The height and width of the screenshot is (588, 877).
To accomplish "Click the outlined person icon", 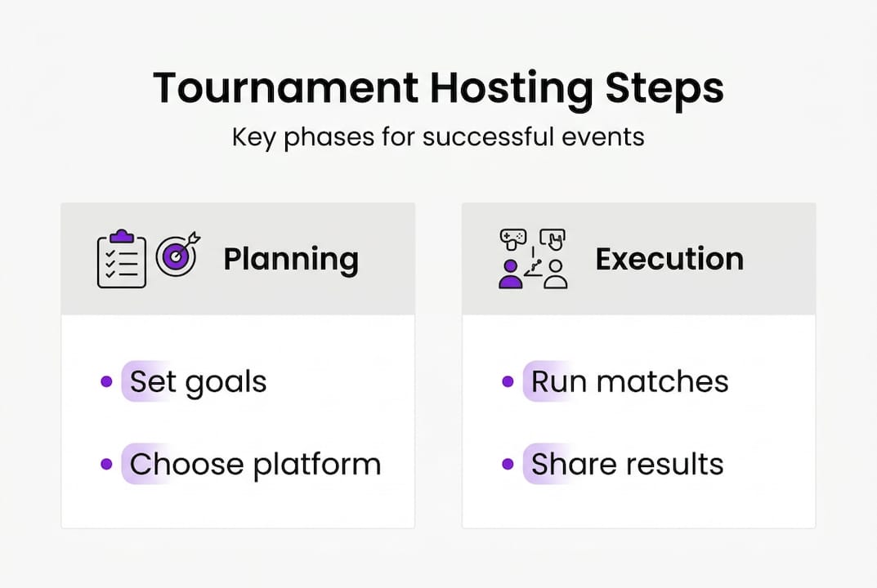I will tap(555, 274).
